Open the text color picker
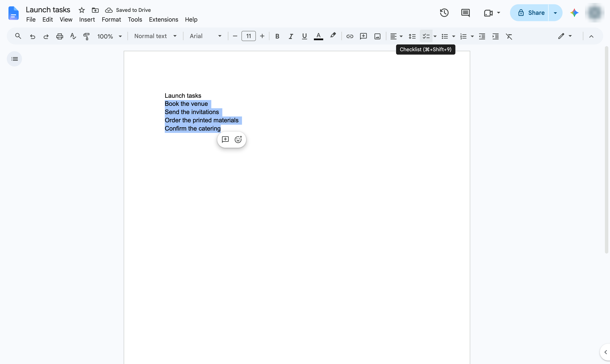Viewport: 610px width, 364px height. tap(318, 36)
